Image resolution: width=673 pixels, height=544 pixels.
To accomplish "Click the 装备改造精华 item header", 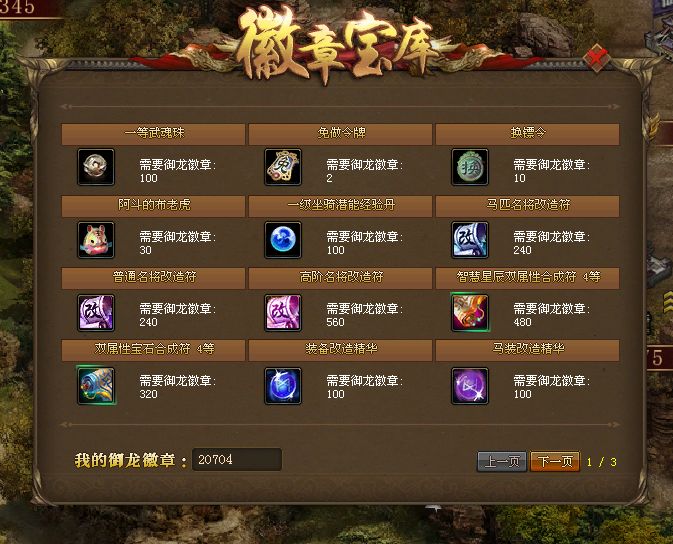I will coord(340,349).
